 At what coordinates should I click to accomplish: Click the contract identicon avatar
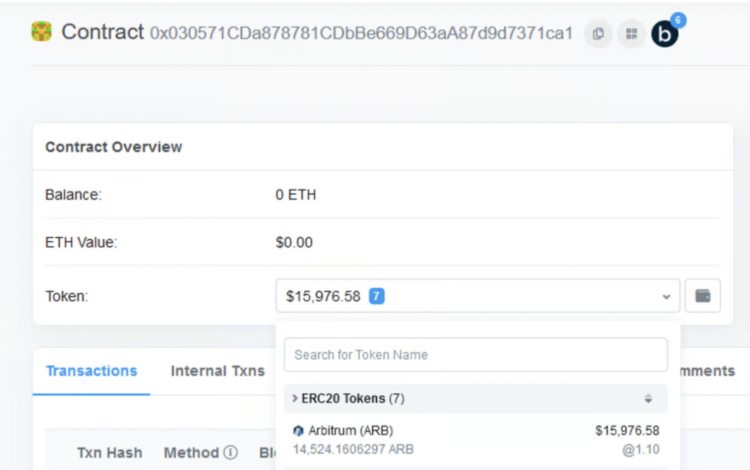(x=41, y=32)
